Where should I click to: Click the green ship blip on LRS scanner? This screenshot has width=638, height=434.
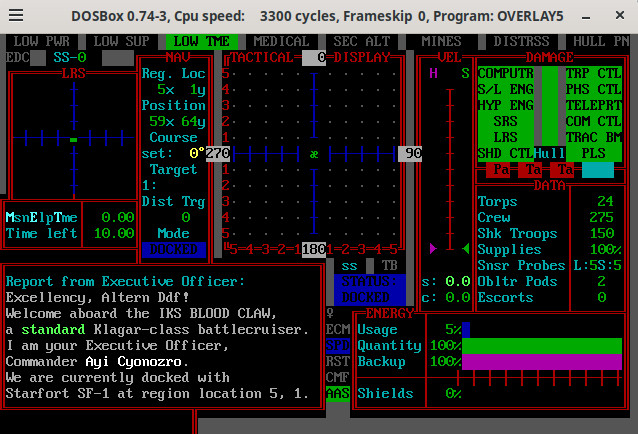[73, 139]
